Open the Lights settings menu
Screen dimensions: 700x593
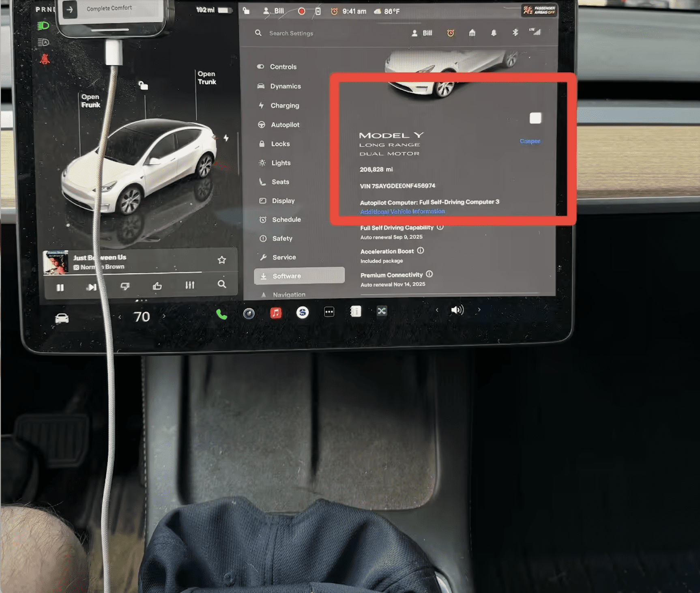coord(275,163)
